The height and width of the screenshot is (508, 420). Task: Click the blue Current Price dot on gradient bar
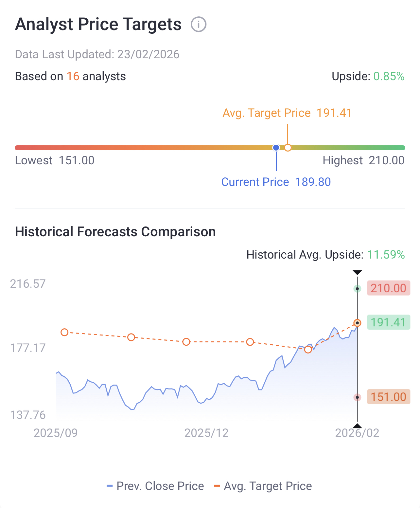pos(276,148)
